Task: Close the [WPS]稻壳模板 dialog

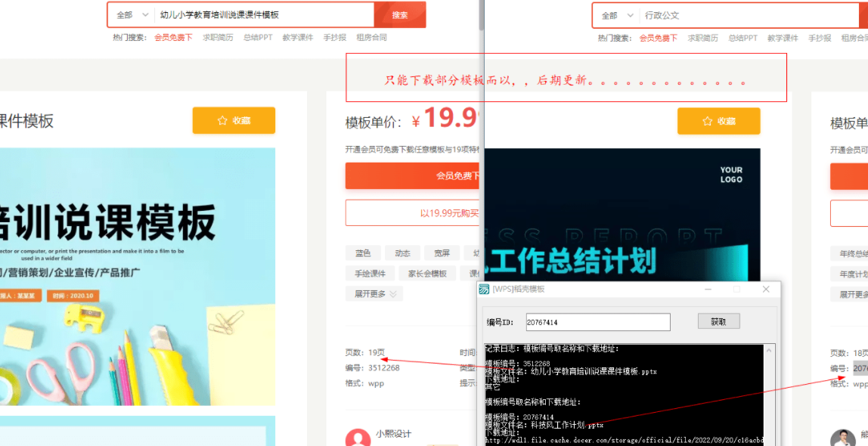Action: point(766,289)
